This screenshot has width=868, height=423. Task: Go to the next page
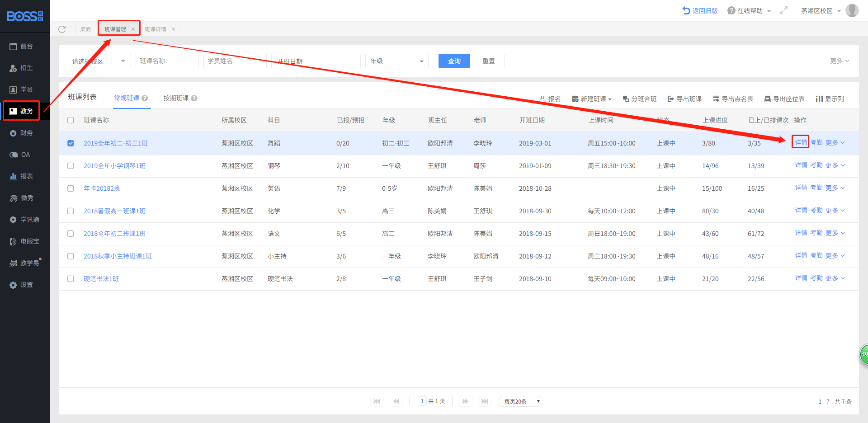(x=465, y=401)
